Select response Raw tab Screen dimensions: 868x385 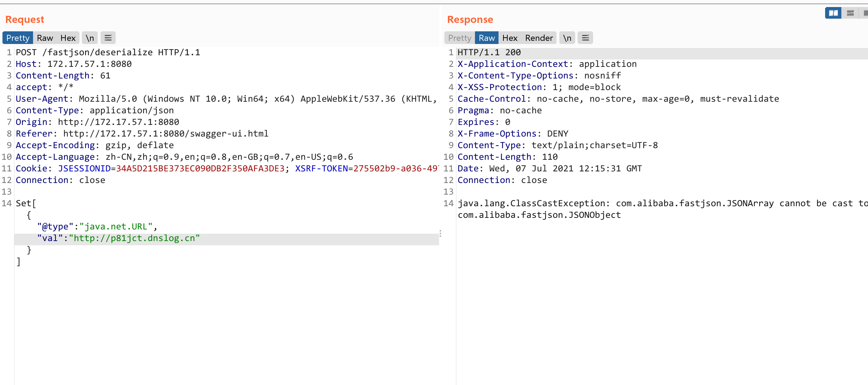(487, 38)
